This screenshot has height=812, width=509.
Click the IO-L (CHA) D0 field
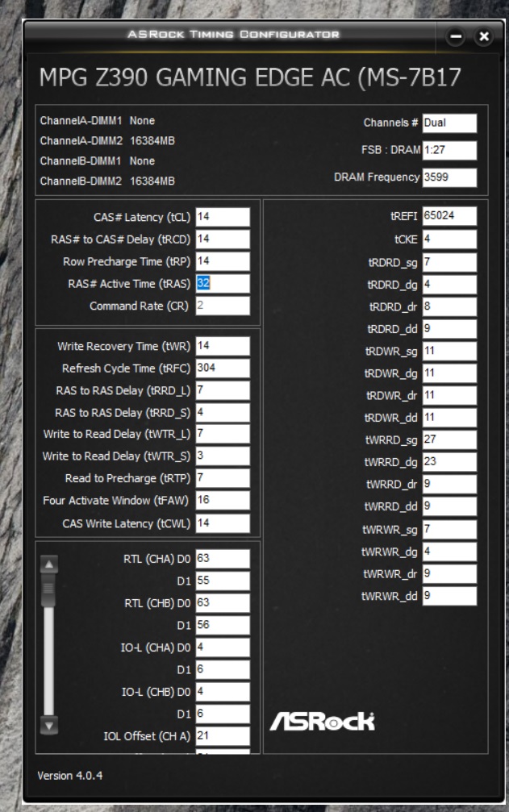(223, 648)
